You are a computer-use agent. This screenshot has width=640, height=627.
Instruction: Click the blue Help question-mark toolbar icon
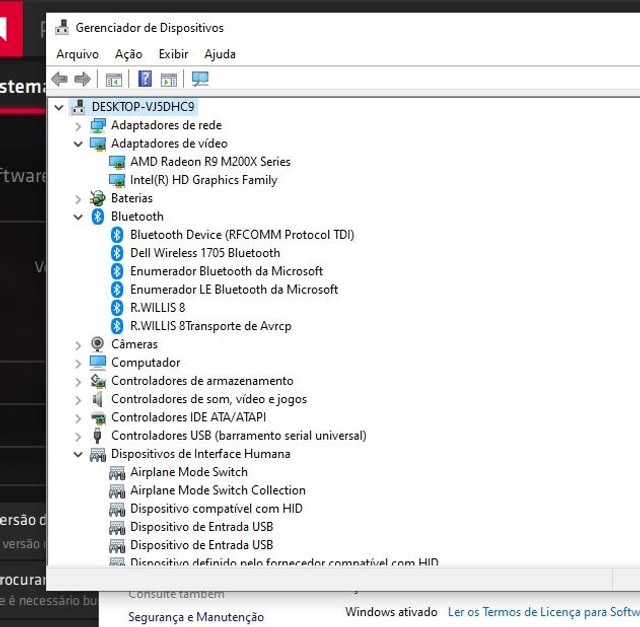[145, 79]
